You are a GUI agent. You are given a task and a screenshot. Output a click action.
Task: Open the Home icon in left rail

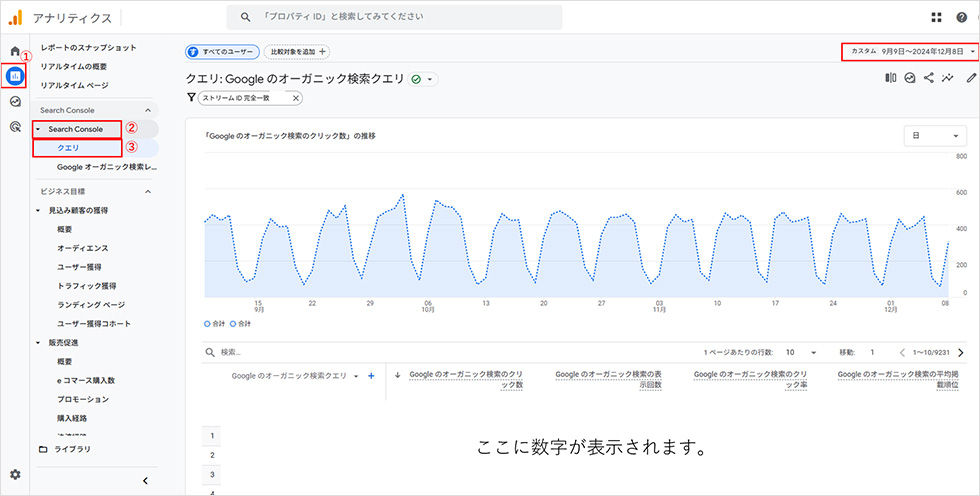point(15,51)
